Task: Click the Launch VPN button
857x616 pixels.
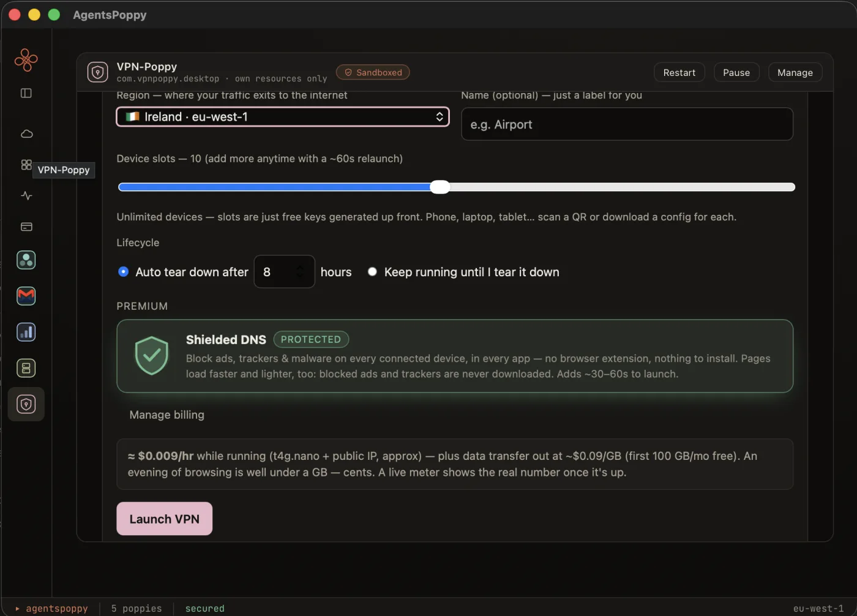Action: pyautogui.click(x=165, y=519)
